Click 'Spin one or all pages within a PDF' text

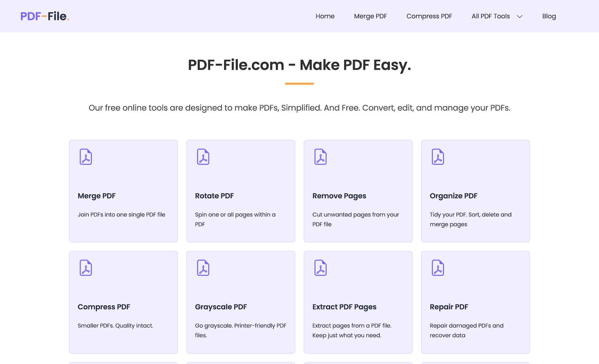pyautogui.click(x=235, y=220)
